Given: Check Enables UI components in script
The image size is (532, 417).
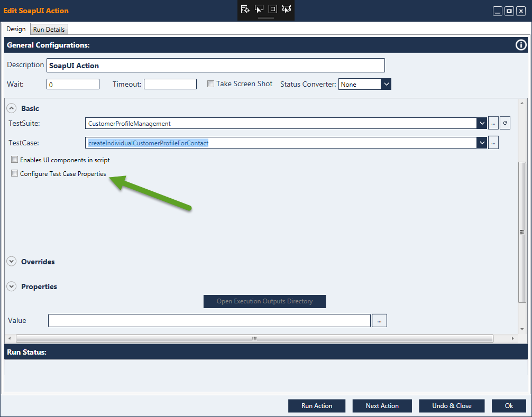Looking at the screenshot, I should tap(15, 159).
